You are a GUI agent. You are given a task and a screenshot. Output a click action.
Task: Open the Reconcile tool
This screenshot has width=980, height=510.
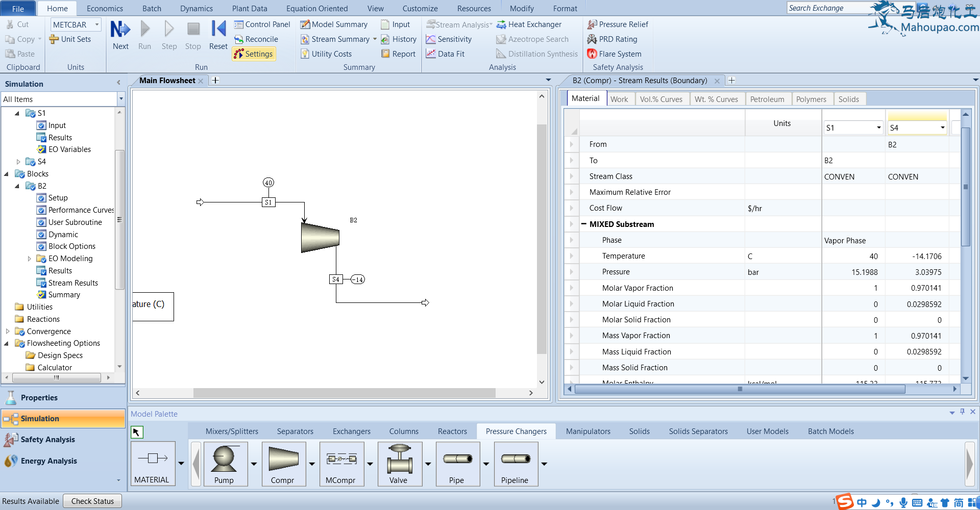click(256, 39)
